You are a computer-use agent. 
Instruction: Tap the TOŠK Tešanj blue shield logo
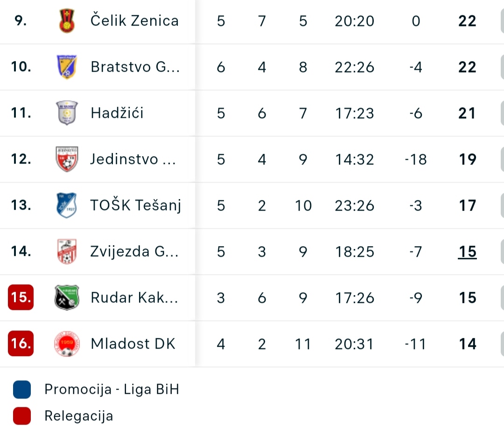pyautogui.click(x=67, y=205)
